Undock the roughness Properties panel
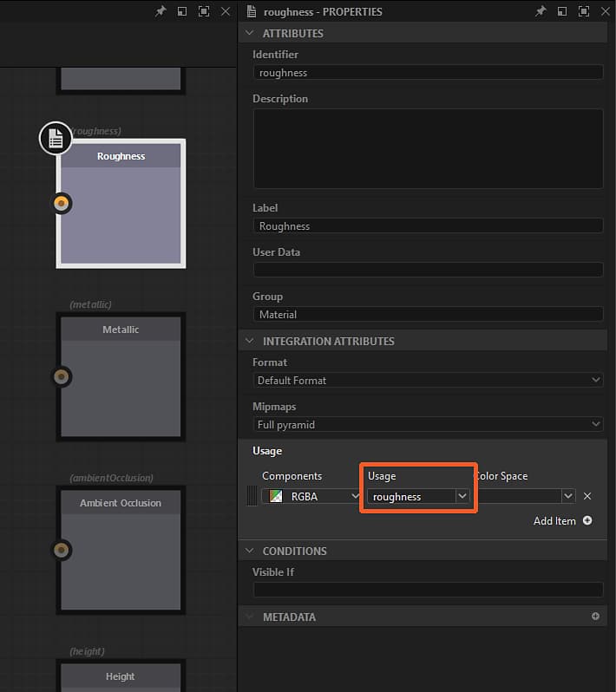The height and width of the screenshot is (692, 616). pyautogui.click(x=561, y=11)
